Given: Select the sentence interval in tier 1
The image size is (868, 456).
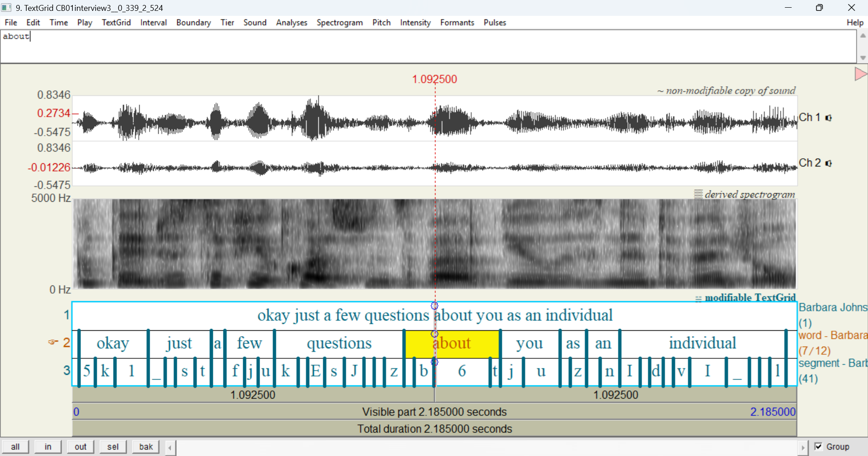Looking at the screenshot, I should [434, 316].
